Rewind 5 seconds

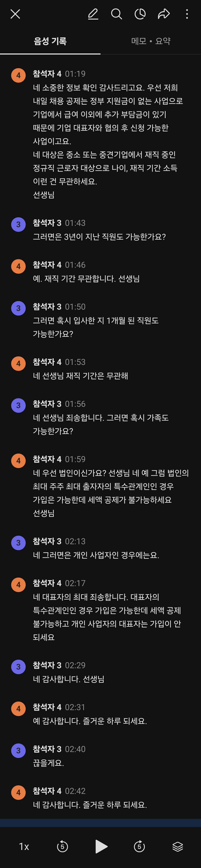tap(62, 846)
